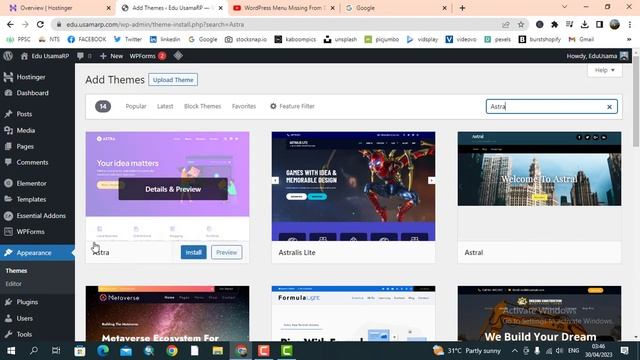Viewport: 640px width, 360px height.
Task: Click the Upload Theme button
Action: 173,80
